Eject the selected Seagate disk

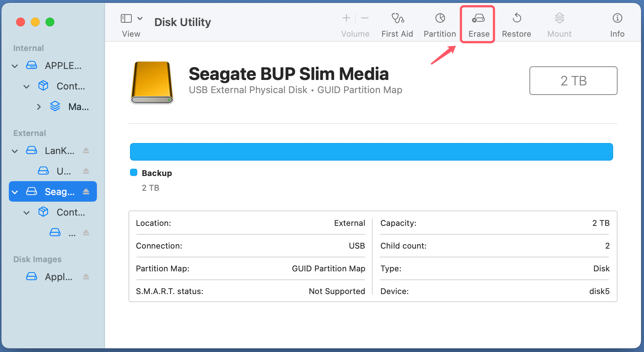(x=86, y=191)
